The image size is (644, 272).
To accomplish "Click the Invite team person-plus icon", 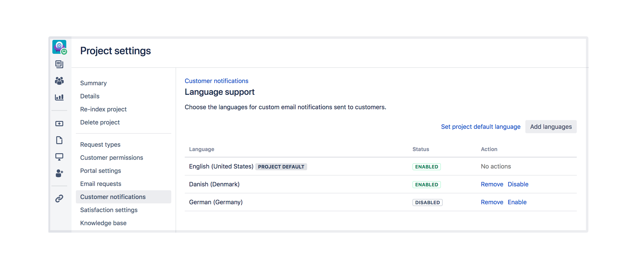I will [x=59, y=173].
